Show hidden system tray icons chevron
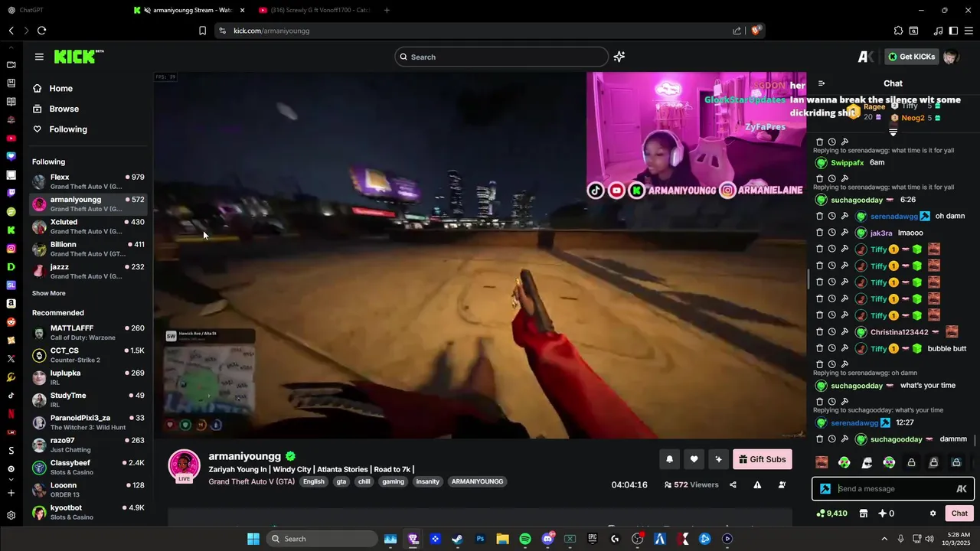The image size is (980, 551). [x=884, y=539]
